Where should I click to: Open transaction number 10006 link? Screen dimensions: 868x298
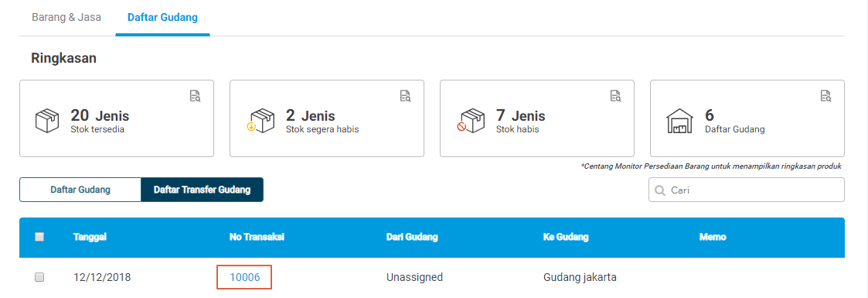pyautogui.click(x=245, y=277)
